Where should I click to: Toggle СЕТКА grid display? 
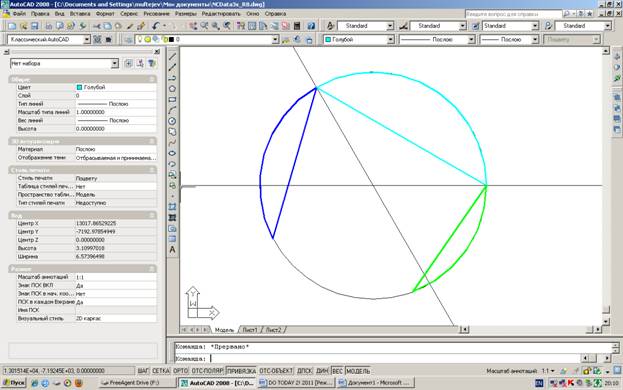tap(161, 371)
